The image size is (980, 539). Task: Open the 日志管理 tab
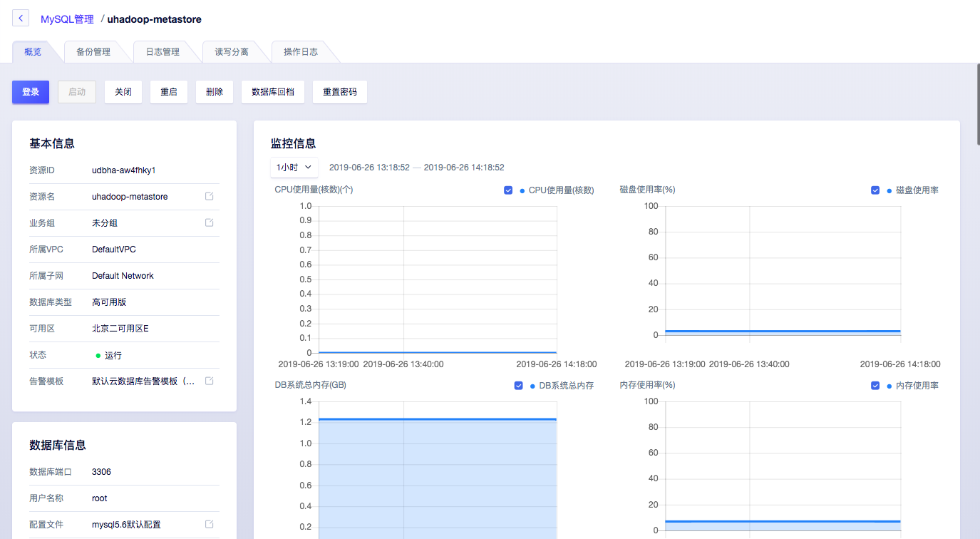coord(163,52)
